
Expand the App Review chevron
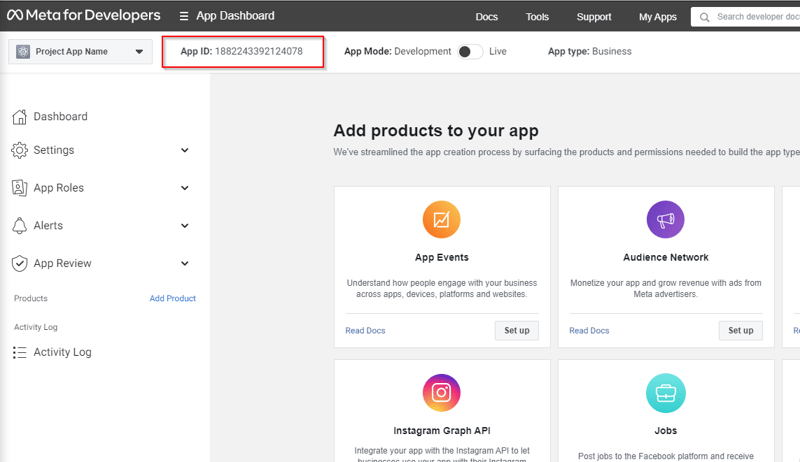coord(185,264)
